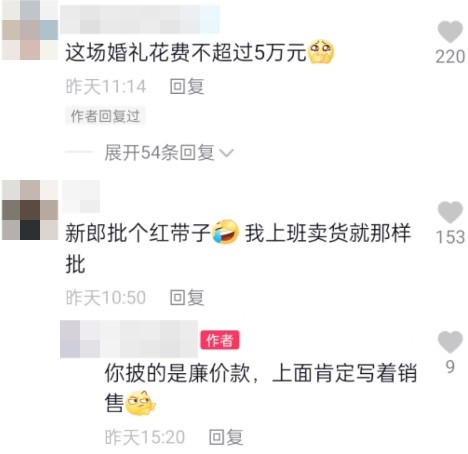Screen dimensions: 468x454
Task: Tap the second commenter's blurred username
Action: (x=81, y=196)
